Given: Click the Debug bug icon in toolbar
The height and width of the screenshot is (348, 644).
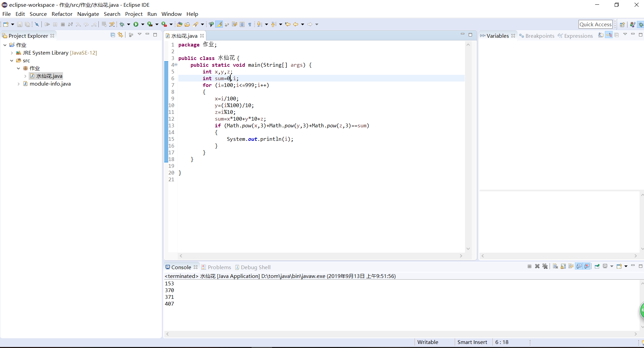Looking at the screenshot, I should pyautogui.click(x=122, y=24).
